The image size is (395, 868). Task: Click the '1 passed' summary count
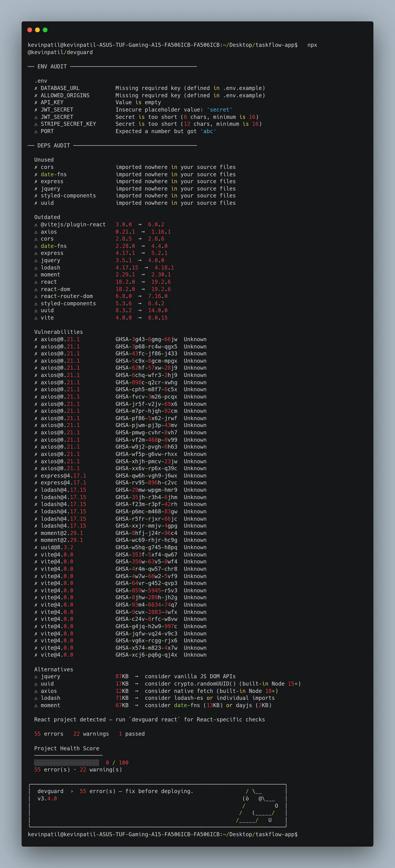pos(132,734)
